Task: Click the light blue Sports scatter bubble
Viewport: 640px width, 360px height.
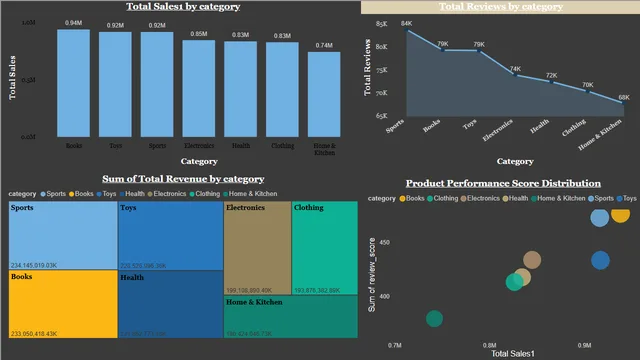Action: (x=599, y=218)
